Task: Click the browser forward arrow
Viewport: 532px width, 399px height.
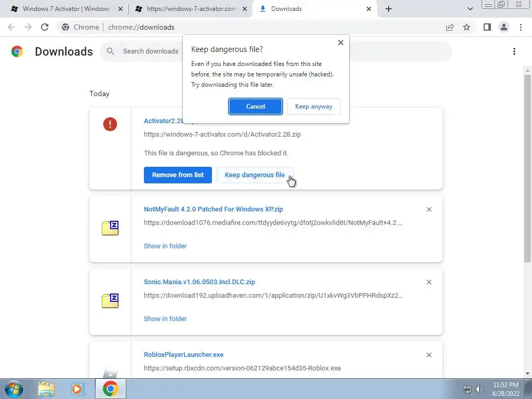Action: tap(28, 27)
